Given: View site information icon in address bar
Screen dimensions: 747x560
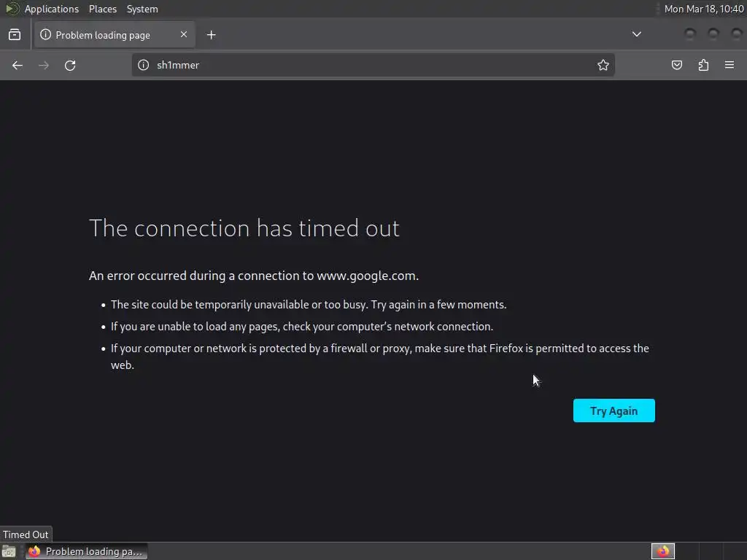Looking at the screenshot, I should 144,65.
